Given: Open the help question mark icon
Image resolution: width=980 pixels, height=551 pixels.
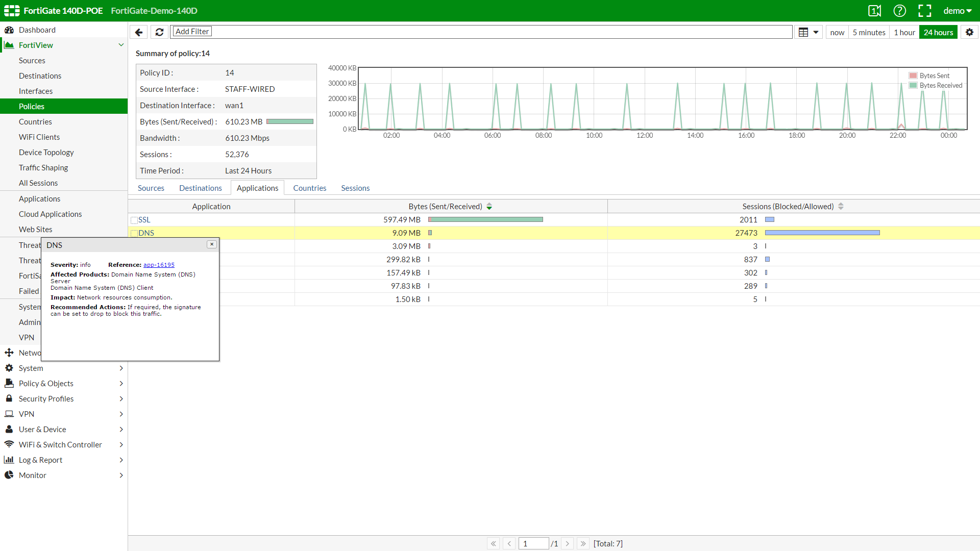Looking at the screenshot, I should (x=899, y=11).
